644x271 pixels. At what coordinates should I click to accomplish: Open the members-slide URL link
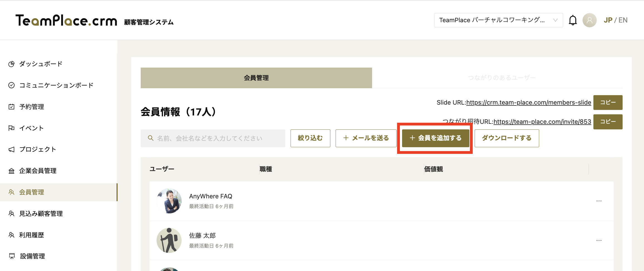(529, 102)
